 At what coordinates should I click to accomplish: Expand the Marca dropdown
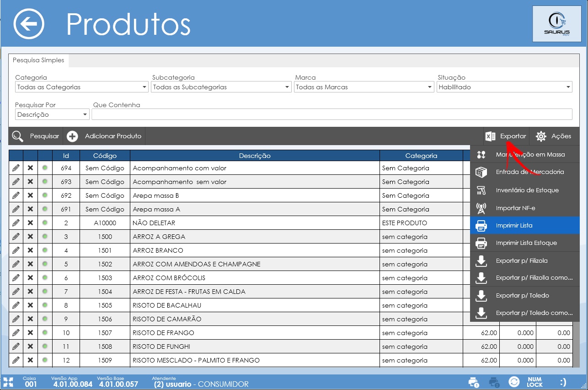(364, 87)
